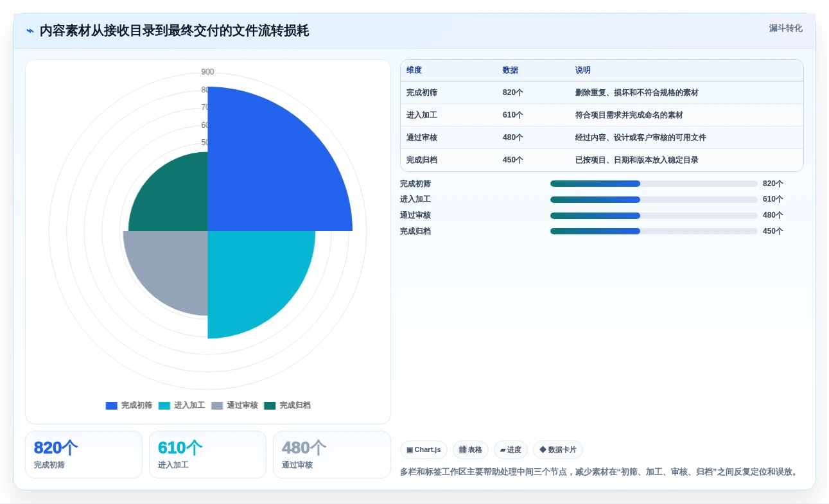The image size is (829, 504).
Task: Click the footer note starting 多栏和标签工作区
Action: point(600,472)
